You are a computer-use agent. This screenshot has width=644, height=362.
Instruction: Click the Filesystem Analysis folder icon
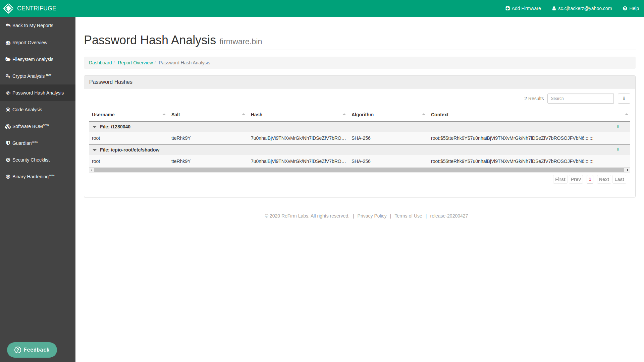(x=8, y=59)
